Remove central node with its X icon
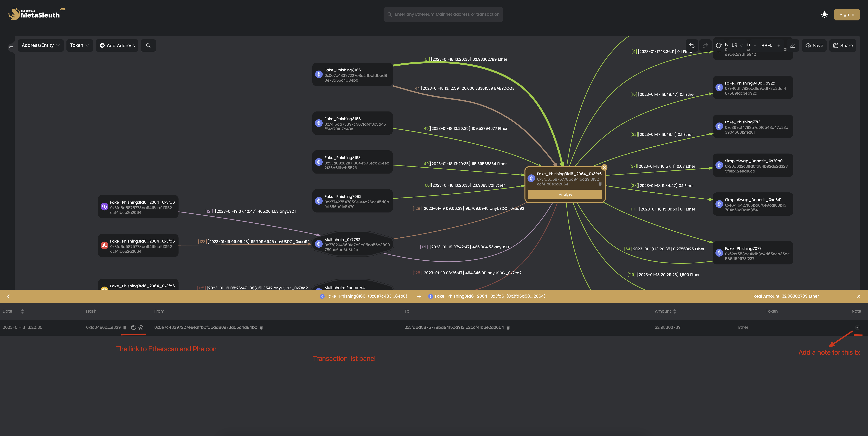 [604, 167]
